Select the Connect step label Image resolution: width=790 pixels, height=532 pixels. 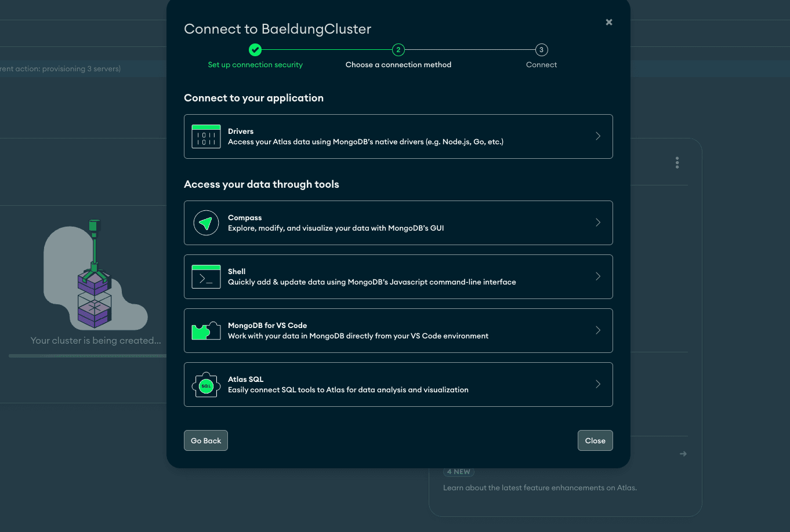click(x=541, y=65)
